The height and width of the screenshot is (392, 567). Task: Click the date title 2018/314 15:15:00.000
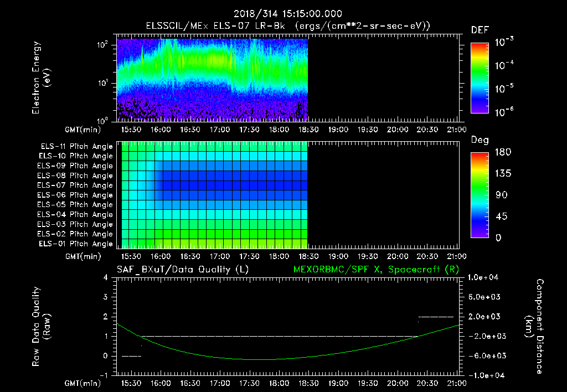[287, 14]
